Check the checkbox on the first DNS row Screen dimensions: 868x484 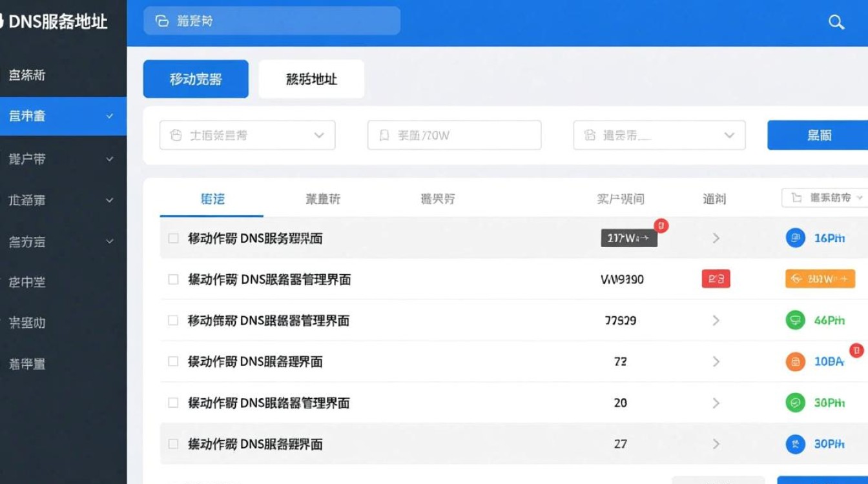(173, 238)
